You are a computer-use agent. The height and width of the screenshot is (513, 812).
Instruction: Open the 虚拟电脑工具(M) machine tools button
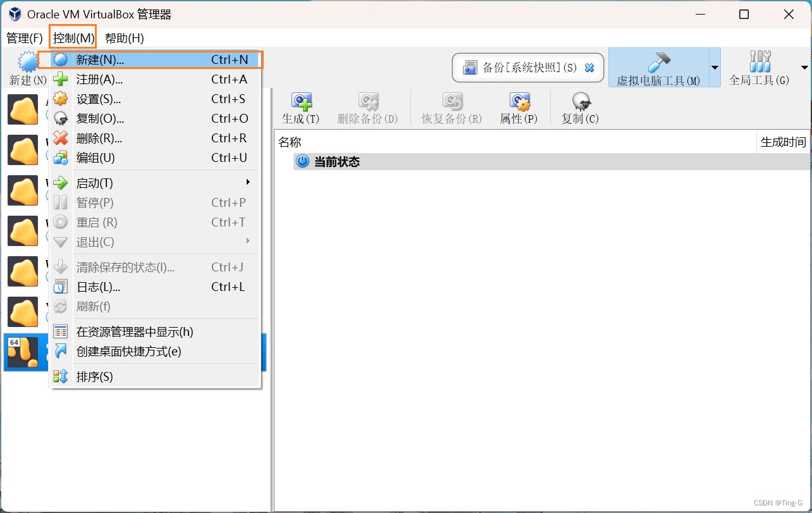tap(659, 68)
